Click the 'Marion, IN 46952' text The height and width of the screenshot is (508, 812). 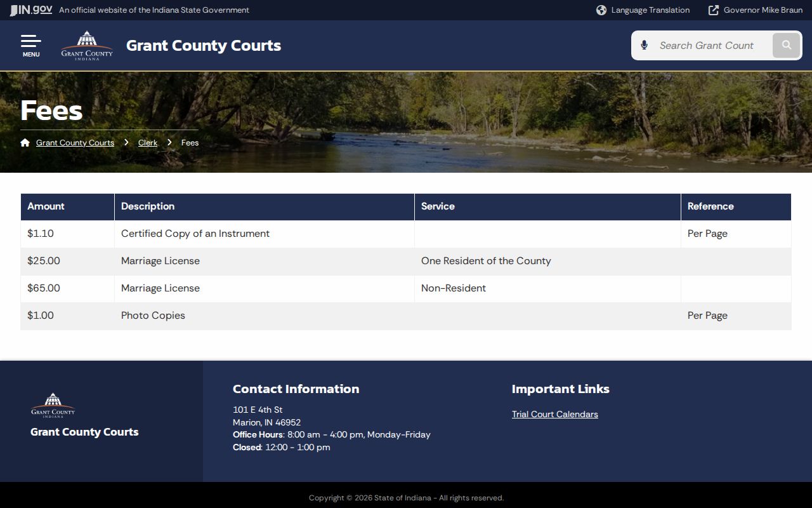click(266, 422)
